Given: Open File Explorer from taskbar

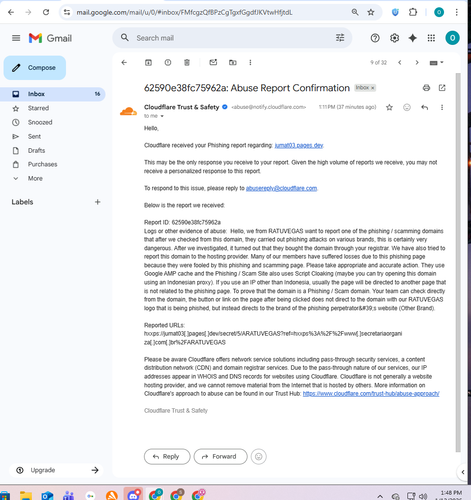Looking at the screenshot, I should tap(26, 496).
